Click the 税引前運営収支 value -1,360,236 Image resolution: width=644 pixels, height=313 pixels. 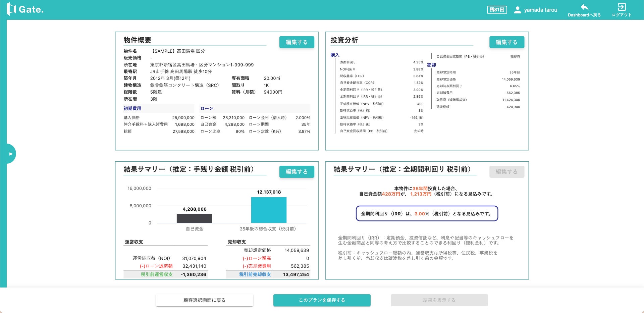coord(194,274)
